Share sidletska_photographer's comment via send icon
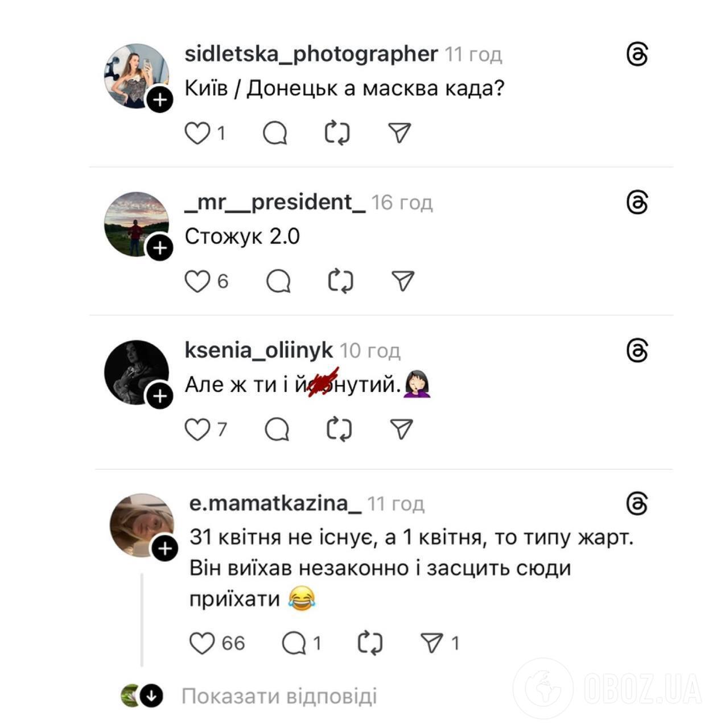The height and width of the screenshot is (728, 713). 399,133
